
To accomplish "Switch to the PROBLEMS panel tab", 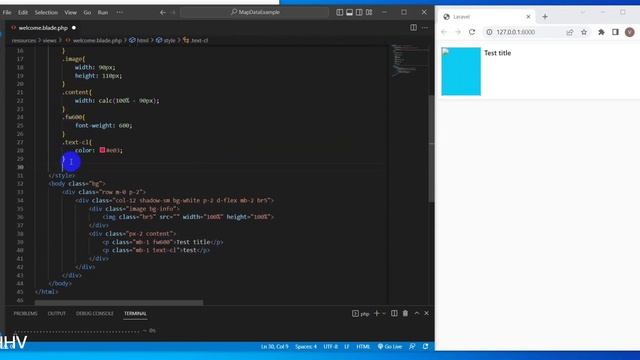I will point(25,313).
